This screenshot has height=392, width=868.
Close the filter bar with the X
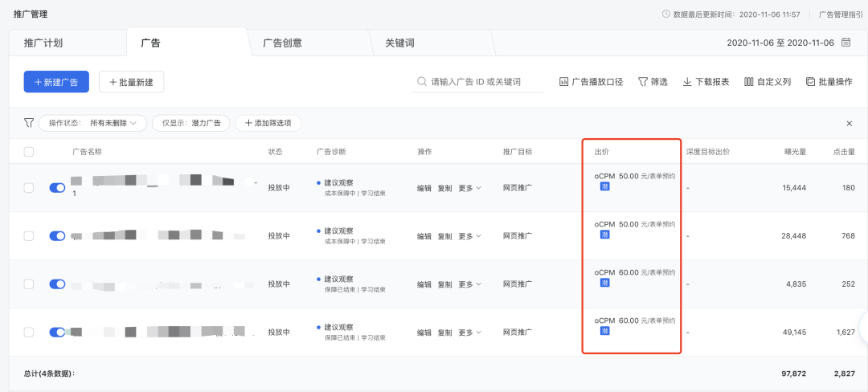(x=850, y=123)
